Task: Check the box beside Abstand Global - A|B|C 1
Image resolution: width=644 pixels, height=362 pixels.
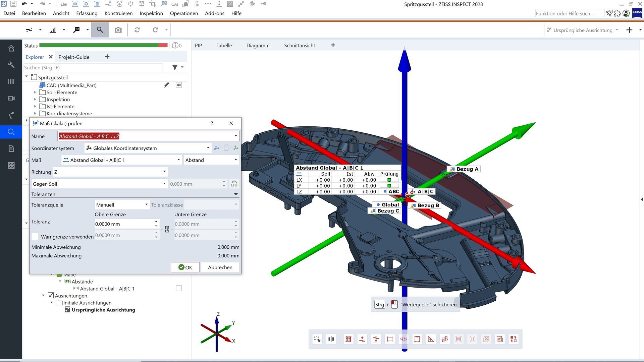Action: tap(179, 288)
